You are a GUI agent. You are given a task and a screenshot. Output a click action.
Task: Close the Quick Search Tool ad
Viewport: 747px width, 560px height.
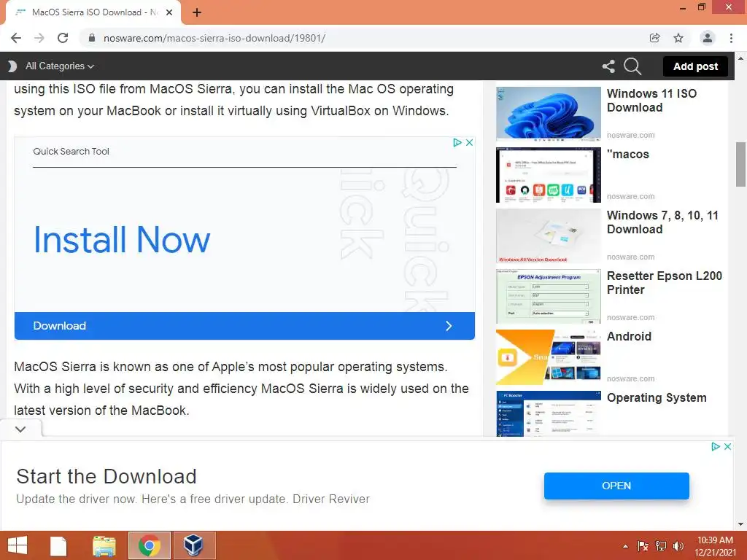coord(469,142)
